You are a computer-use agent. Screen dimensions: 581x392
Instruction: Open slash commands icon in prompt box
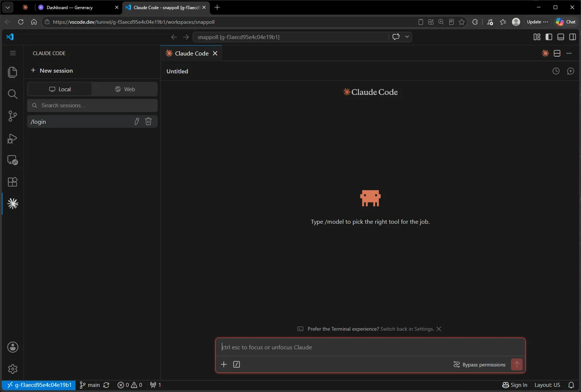pos(236,364)
